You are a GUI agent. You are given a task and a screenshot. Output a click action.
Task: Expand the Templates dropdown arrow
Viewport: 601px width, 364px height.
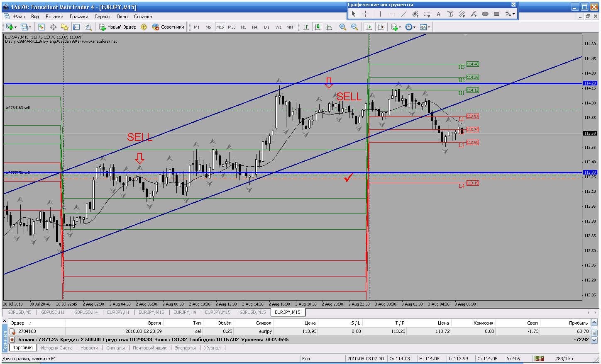[429, 27]
